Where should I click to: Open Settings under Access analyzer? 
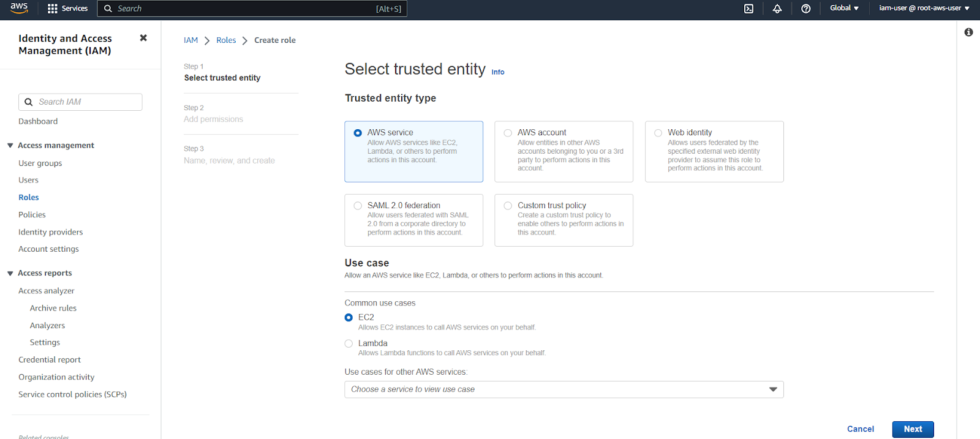click(45, 343)
